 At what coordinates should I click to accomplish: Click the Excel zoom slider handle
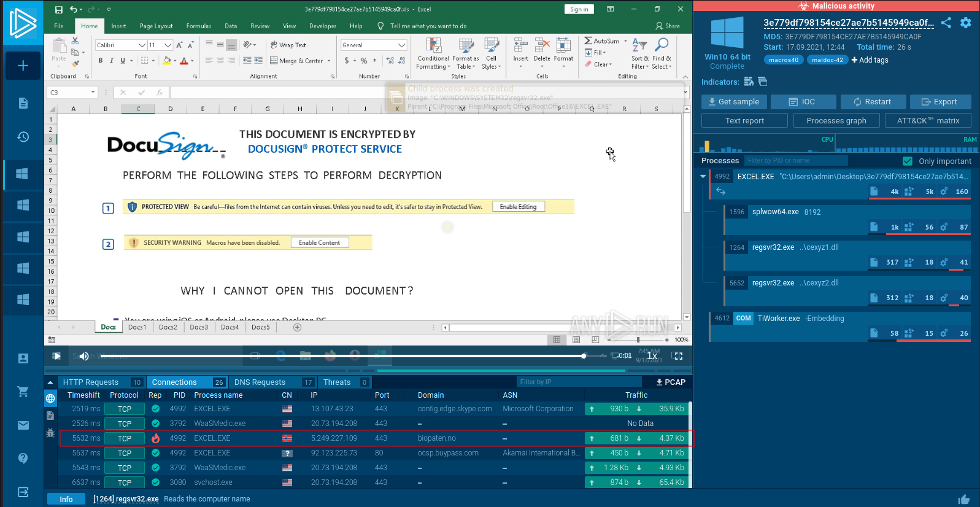tap(638, 339)
